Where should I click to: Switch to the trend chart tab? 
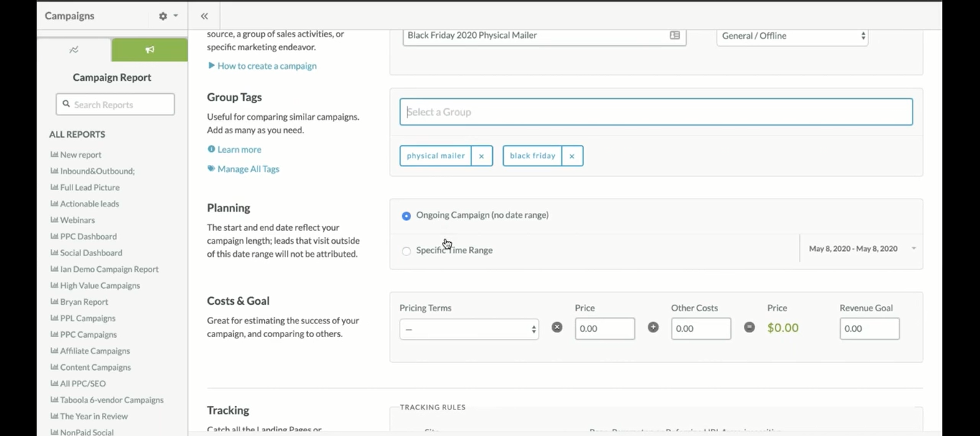pyautogui.click(x=74, y=49)
